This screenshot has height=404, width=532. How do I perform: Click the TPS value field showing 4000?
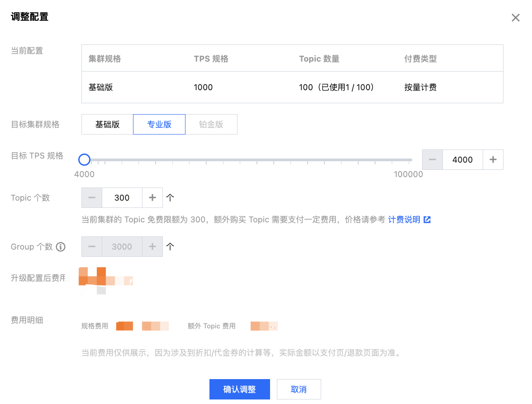coord(462,160)
